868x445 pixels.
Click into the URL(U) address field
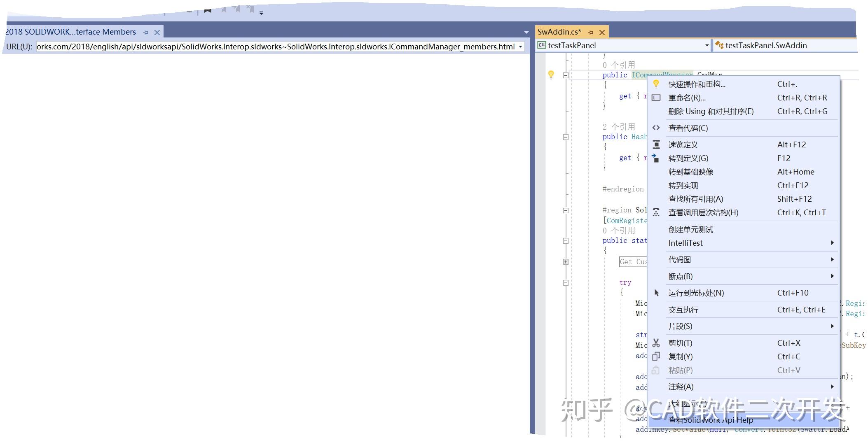[276, 47]
